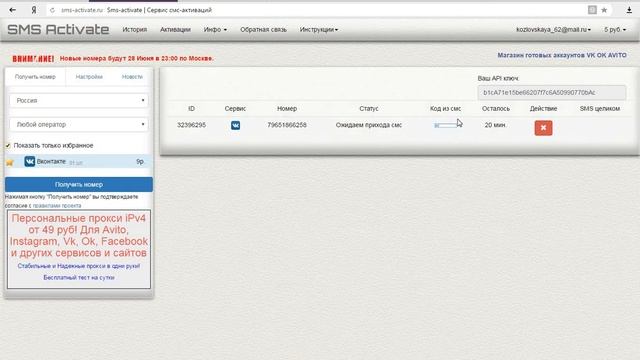Click the VK service icon in activation row
This screenshot has height=360, width=640.
coord(235,125)
